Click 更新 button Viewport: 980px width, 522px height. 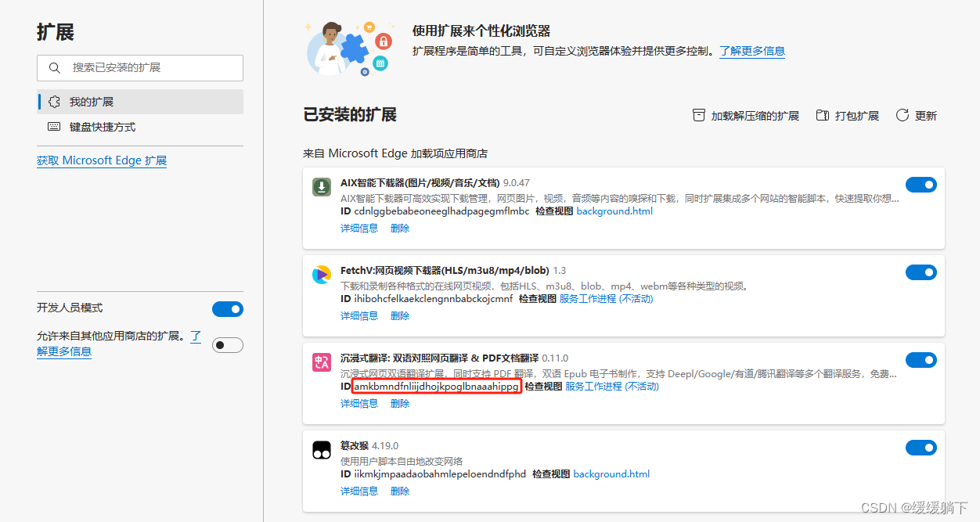click(917, 116)
